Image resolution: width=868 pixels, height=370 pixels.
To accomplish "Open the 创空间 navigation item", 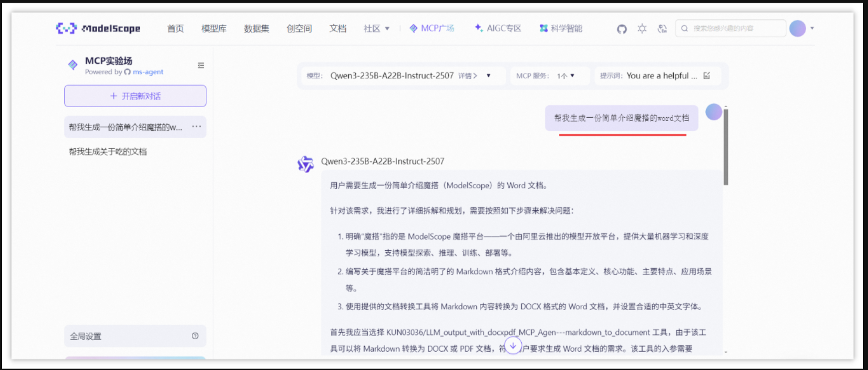I will click(x=299, y=28).
